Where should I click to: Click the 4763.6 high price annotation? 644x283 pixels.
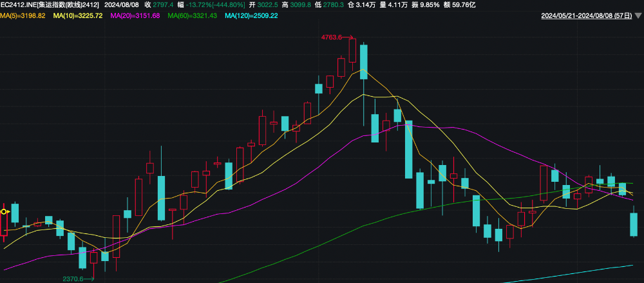click(332, 37)
